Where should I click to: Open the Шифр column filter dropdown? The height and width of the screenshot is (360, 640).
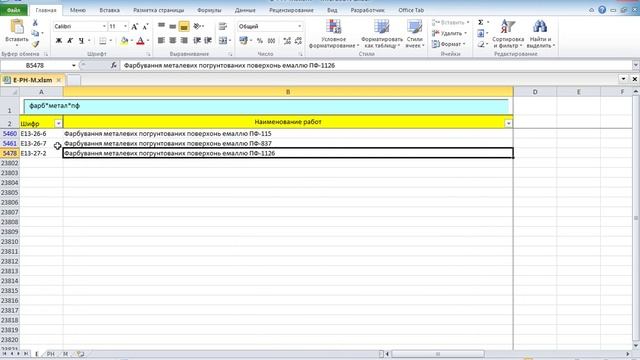coord(58,123)
